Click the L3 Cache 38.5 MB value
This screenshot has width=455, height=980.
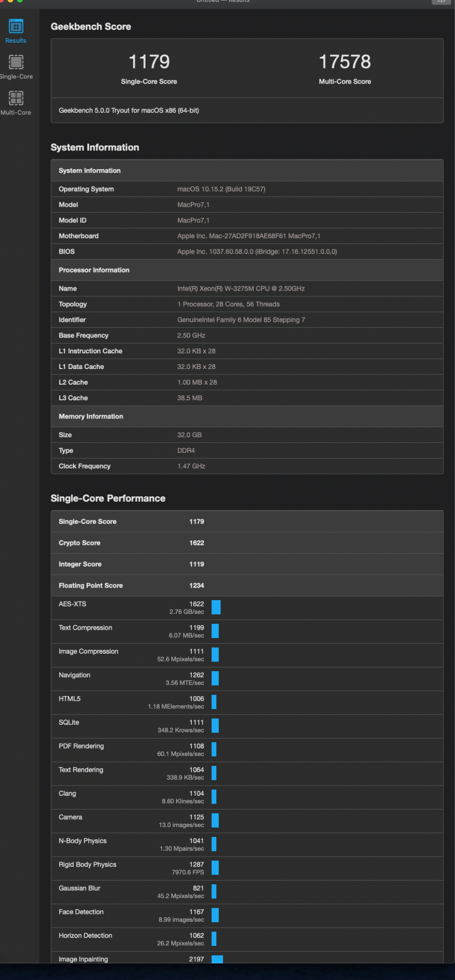pyautogui.click(x=190, y=398)
